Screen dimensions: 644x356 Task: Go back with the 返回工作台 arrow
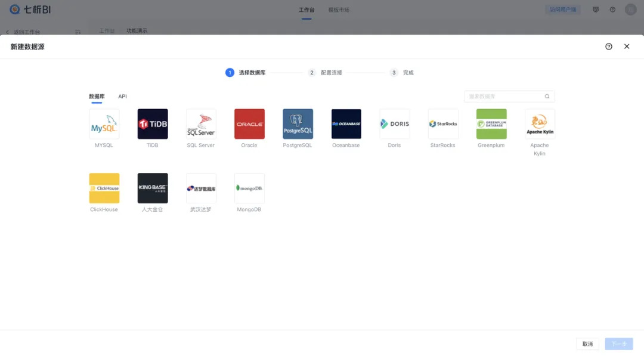7,32
